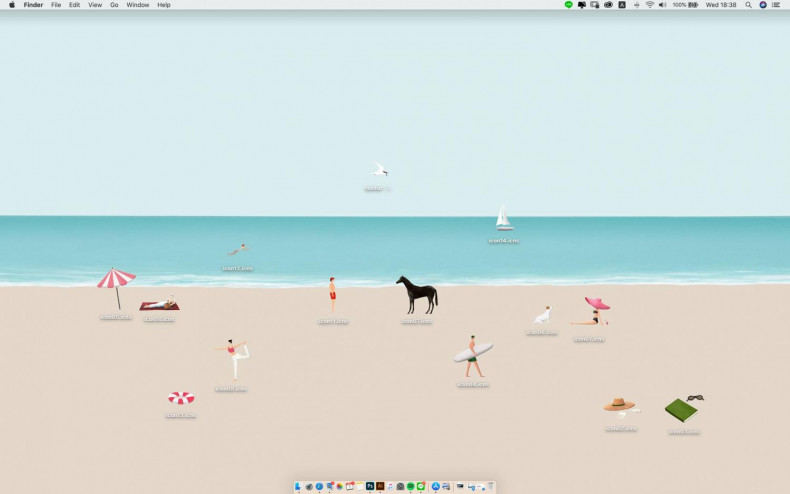Click the sailboat icon on the sea
The height and width of the screenshot is (494, 790).
click(504, 219)
